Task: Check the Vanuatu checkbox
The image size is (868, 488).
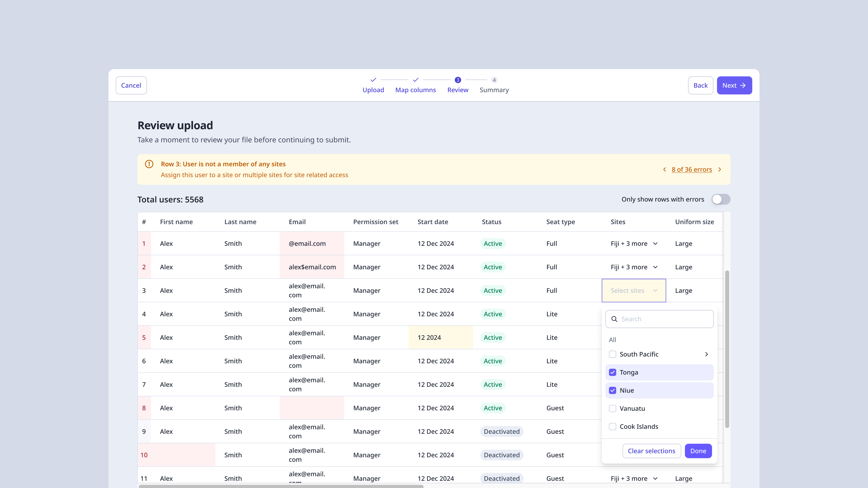Action: (x=613, y=408)
